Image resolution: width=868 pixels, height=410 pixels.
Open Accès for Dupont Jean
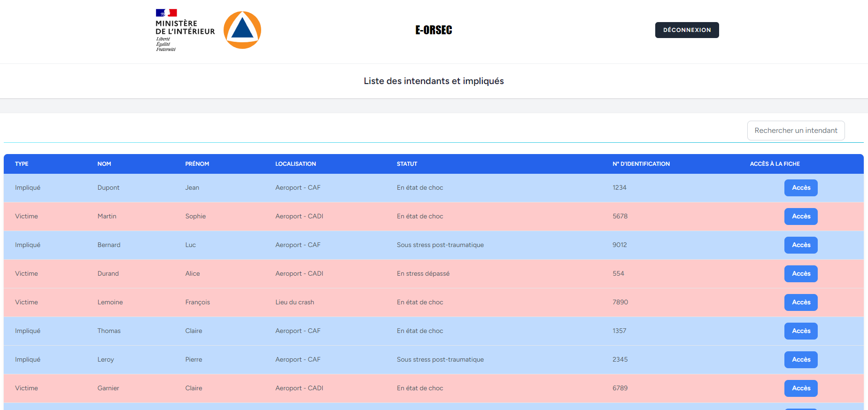[801, 188]
